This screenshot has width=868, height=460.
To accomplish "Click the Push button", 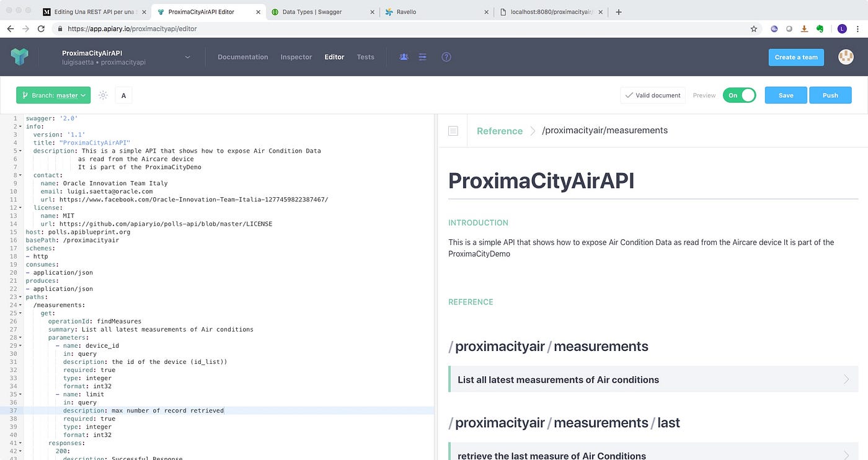I will click(830, 95).
